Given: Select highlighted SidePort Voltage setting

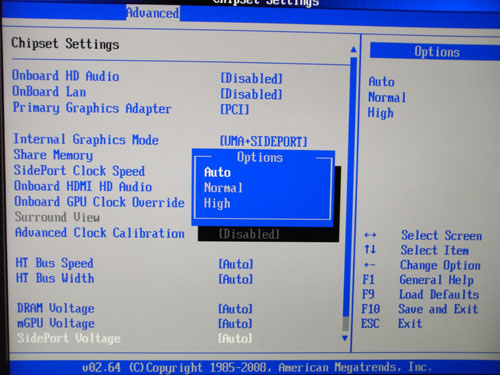Looking at the screenshot, I should tap(69, 338).
